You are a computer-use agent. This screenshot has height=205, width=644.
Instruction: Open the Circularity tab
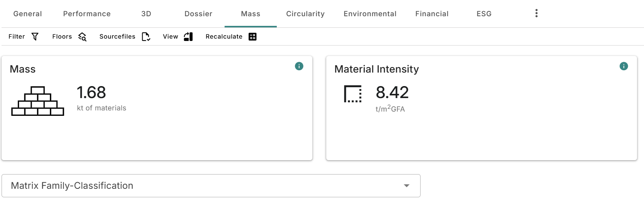tap(305, 14)
